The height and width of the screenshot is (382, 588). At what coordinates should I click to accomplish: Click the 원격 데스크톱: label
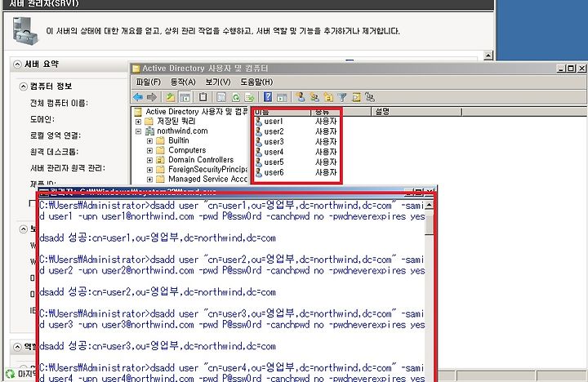click(x=55, y=152)
